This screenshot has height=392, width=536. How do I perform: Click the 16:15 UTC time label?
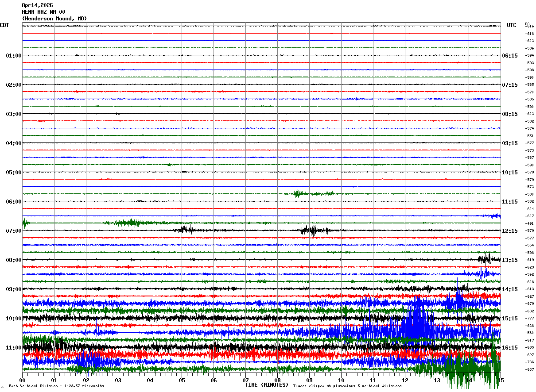[x=510, y=348]
